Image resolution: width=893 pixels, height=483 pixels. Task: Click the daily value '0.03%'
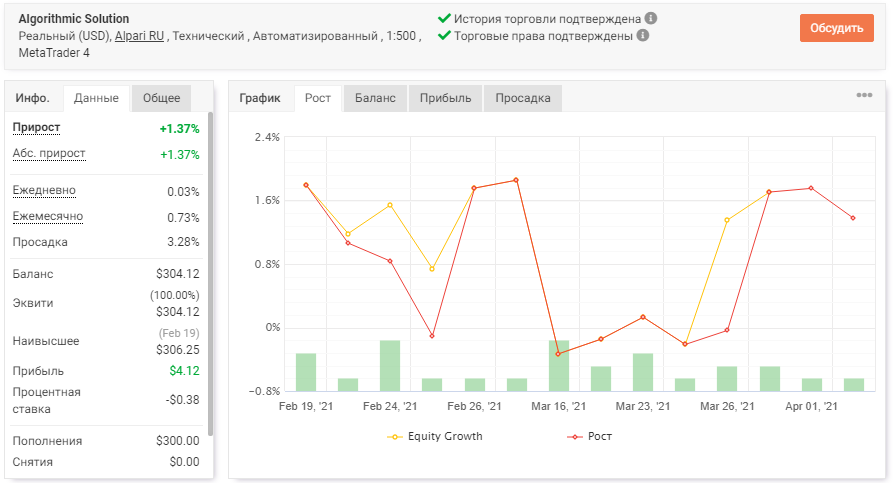coord(183,192)
